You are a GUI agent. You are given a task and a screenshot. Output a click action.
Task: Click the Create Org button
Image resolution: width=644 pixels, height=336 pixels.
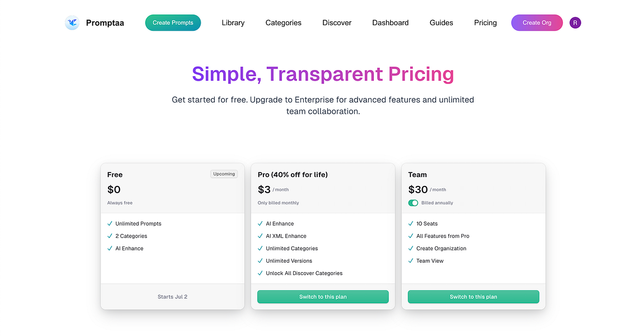537,23
